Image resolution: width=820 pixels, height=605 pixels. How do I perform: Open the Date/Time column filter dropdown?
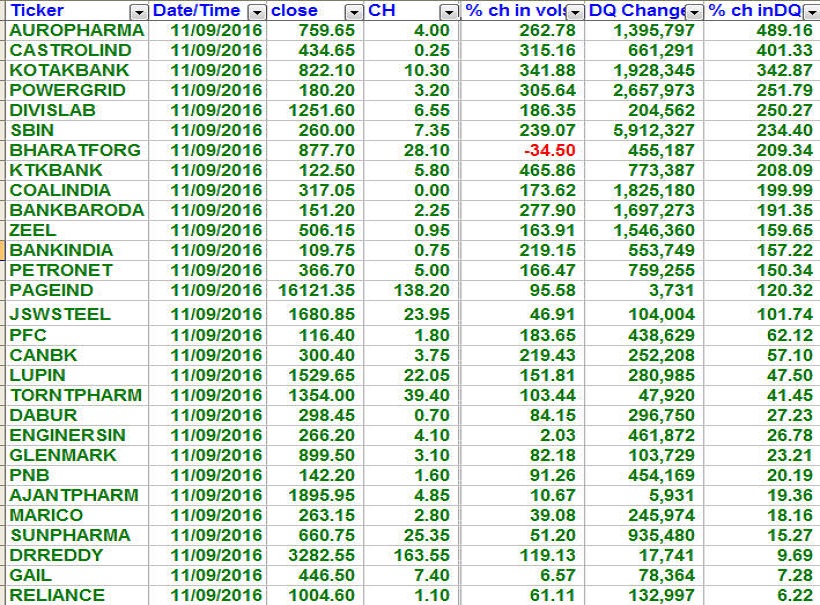[x=257, y=11]
